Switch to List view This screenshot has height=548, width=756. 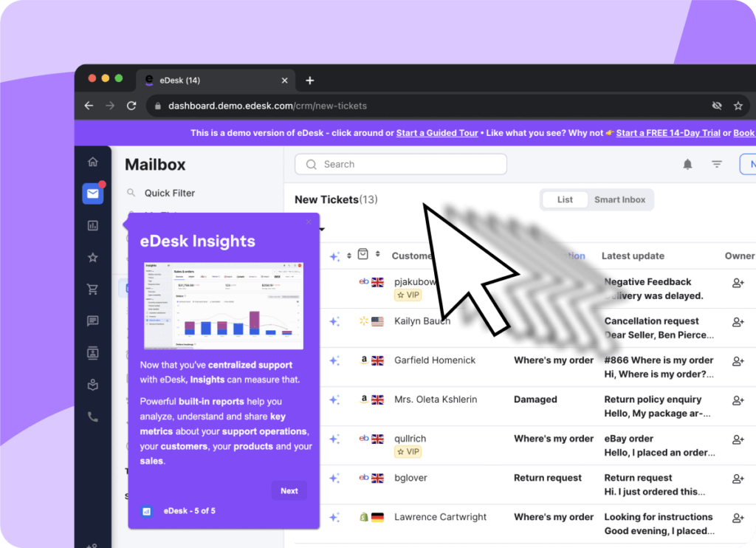pyautogui.click(x=565, y=199)
